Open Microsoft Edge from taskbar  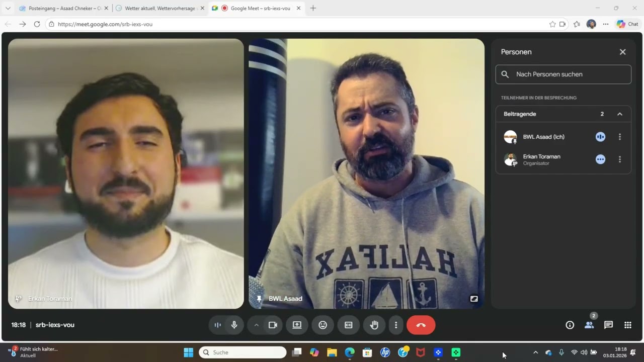click(349, 352)
